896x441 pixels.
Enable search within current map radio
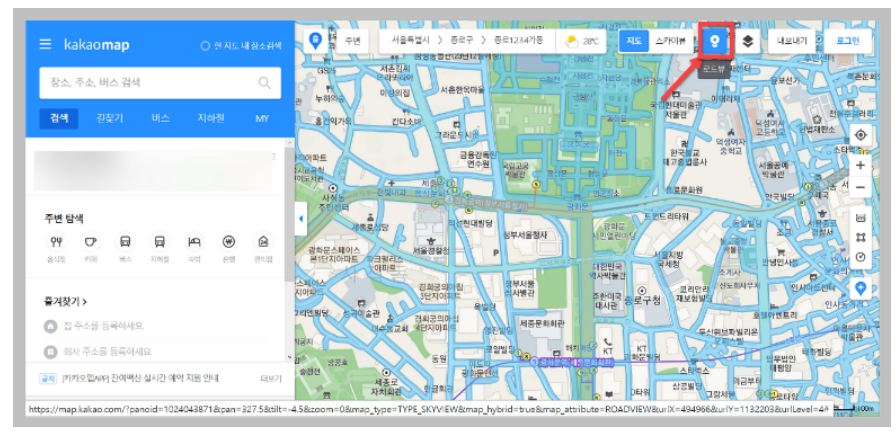pos(205,46)
